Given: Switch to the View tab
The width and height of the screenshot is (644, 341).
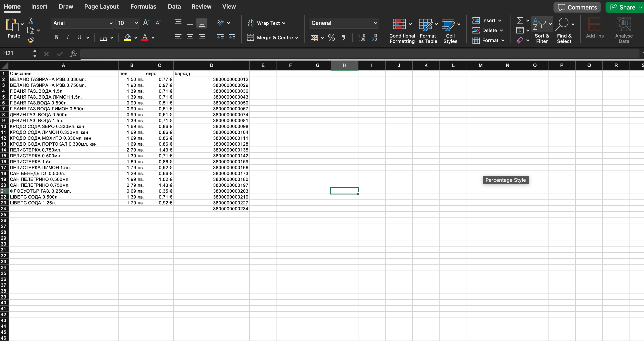Looking at the screenshot, I should pyautogui.click(x=229, y=7).
